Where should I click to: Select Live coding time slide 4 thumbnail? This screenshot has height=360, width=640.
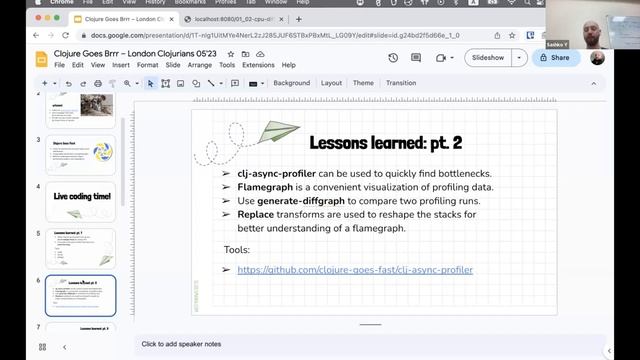click(81, 202)
